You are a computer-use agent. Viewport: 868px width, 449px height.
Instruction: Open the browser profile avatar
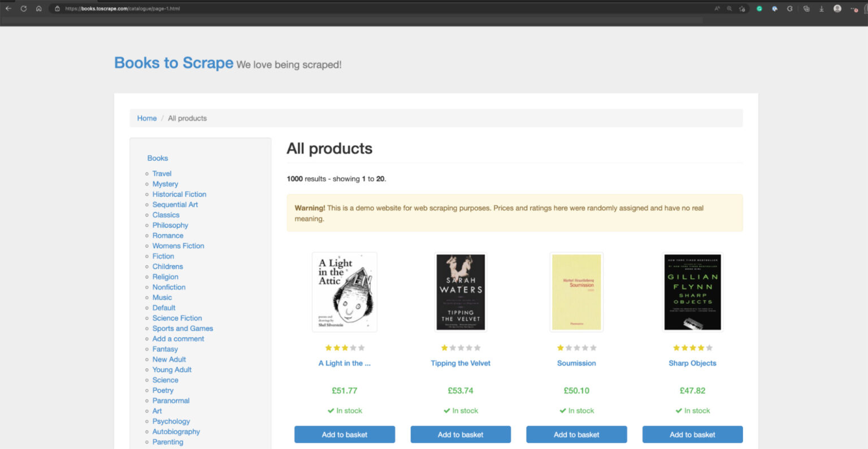click(837, 8)
